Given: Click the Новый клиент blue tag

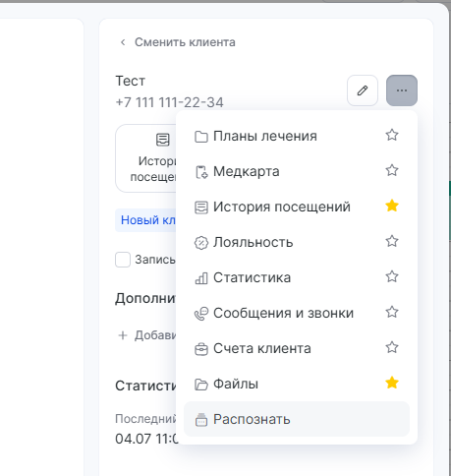Looking at the screenshot, I should pyautogui.click(x=145, y=220).
